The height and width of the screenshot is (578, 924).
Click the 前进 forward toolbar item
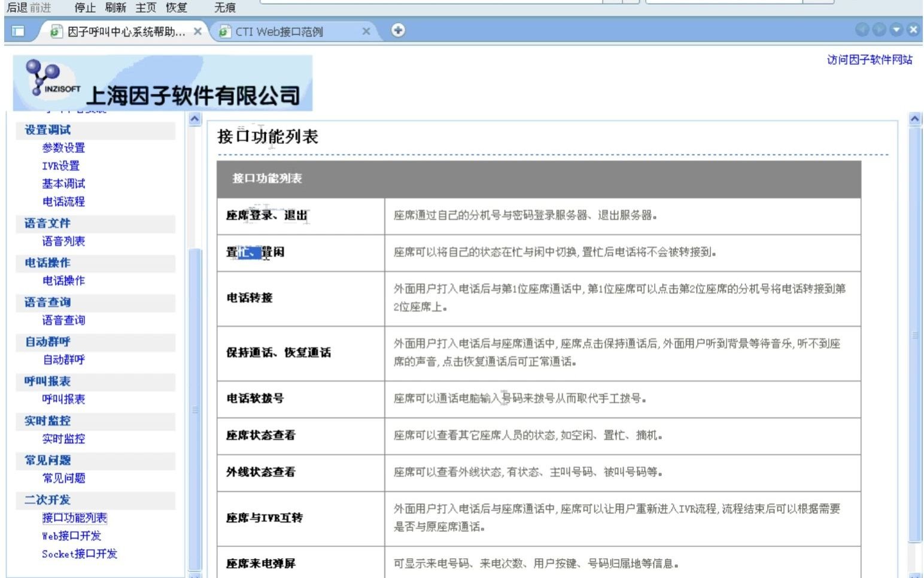[41, 8]
